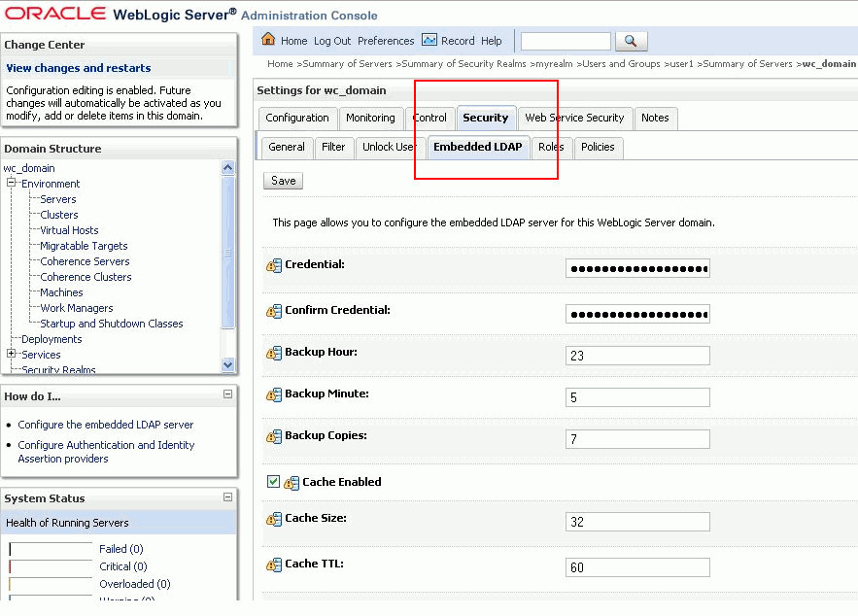Open the Help link in toolbar
858x616 pixels.
pyautogui.click(x=492, y=41)
